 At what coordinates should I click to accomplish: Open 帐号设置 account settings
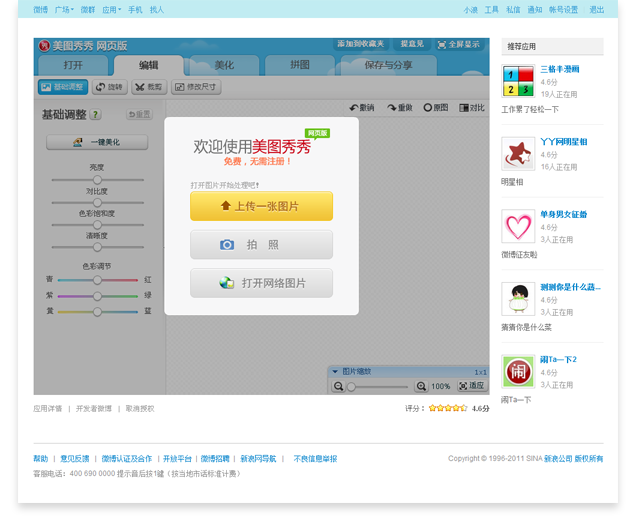563,10
